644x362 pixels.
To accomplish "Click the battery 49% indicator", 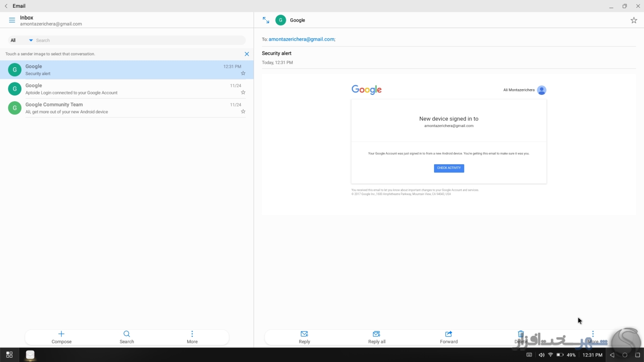I will click(566, 355).
